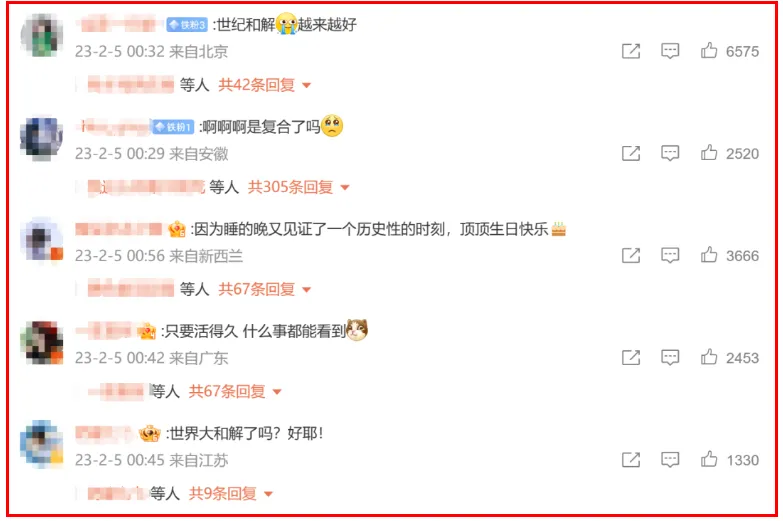The height and width of the screenshot is (521, 783).
Task: Expand 共42条回复 replies
Action: [x=265, y=85]
